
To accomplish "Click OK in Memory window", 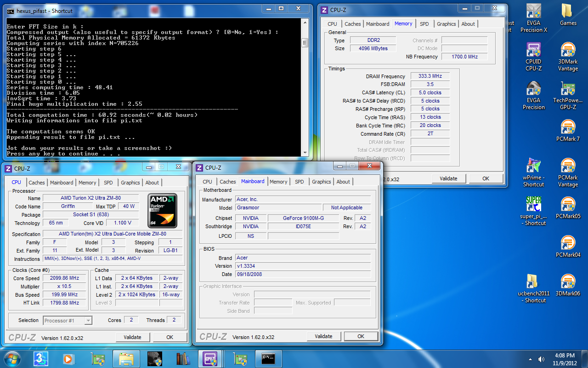I will point(486,178).
